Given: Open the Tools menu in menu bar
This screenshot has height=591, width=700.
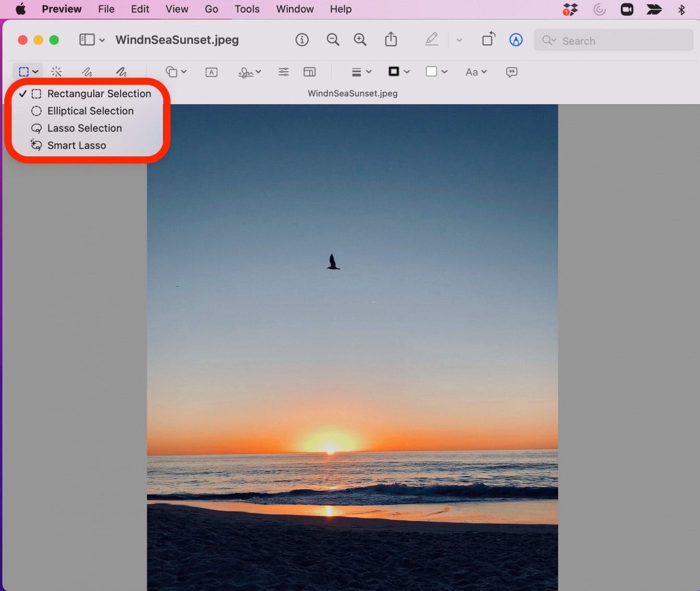Looking at the screenshot, I should [247, 9].
